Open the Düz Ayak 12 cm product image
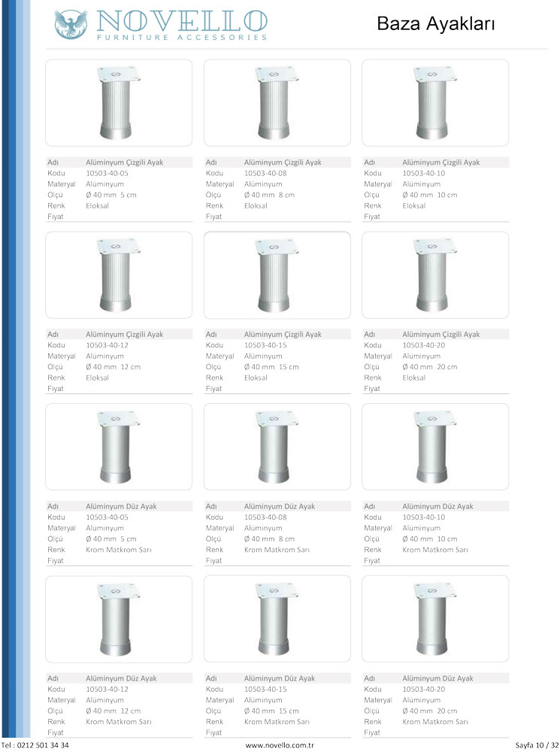The height and width of the screenshot is (752, 560). (119, 619)
